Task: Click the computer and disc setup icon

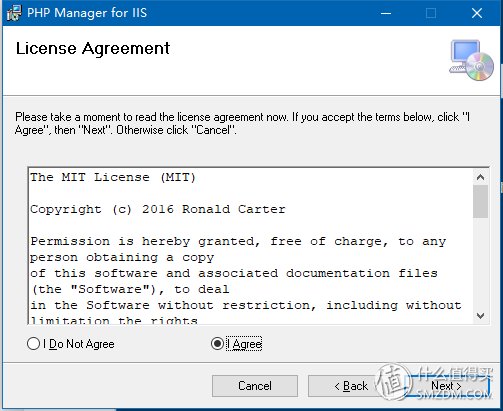Action: pos(471,60)
